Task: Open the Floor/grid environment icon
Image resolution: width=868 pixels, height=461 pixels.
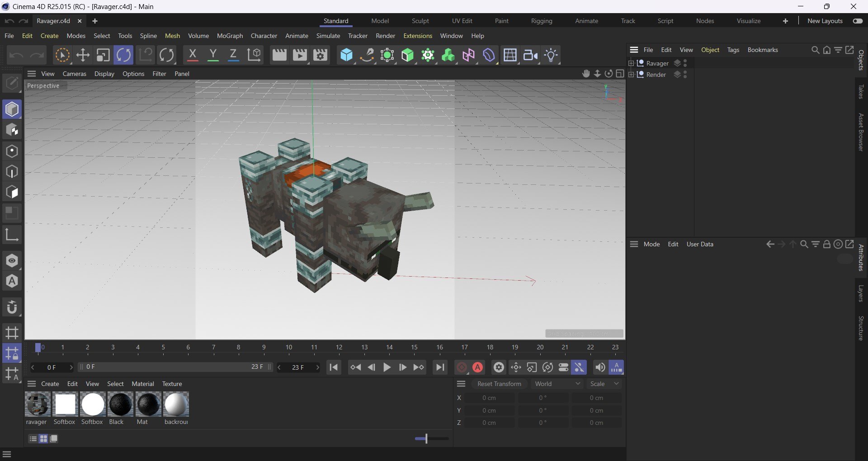Action: tap(510, 55)
